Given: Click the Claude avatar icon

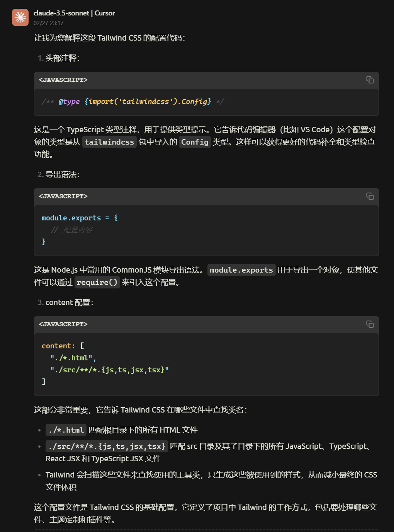Looking at the screenshot, I should tap(20, 17).
